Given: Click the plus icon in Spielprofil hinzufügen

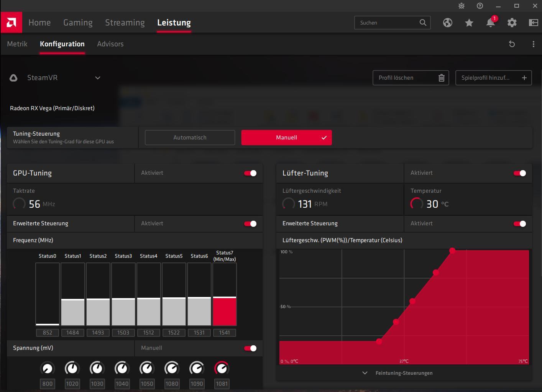Looking at the screenshot, I should click(524, 78).
